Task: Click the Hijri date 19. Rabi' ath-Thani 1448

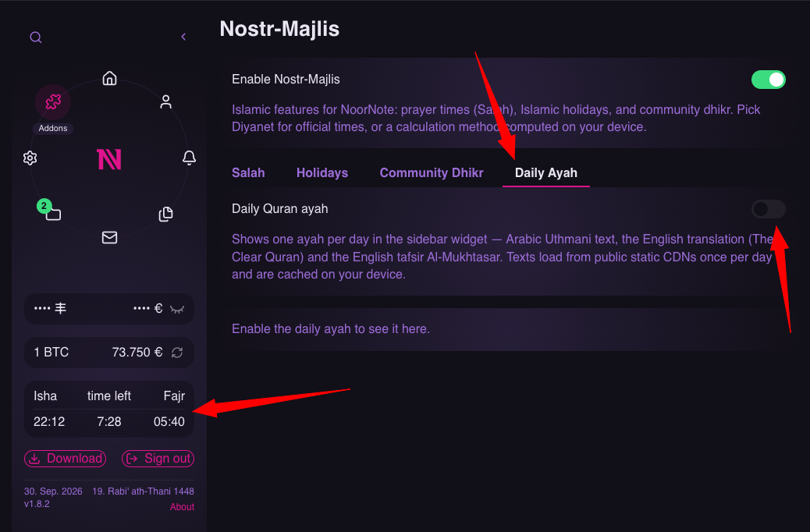Action: (143, 491)
